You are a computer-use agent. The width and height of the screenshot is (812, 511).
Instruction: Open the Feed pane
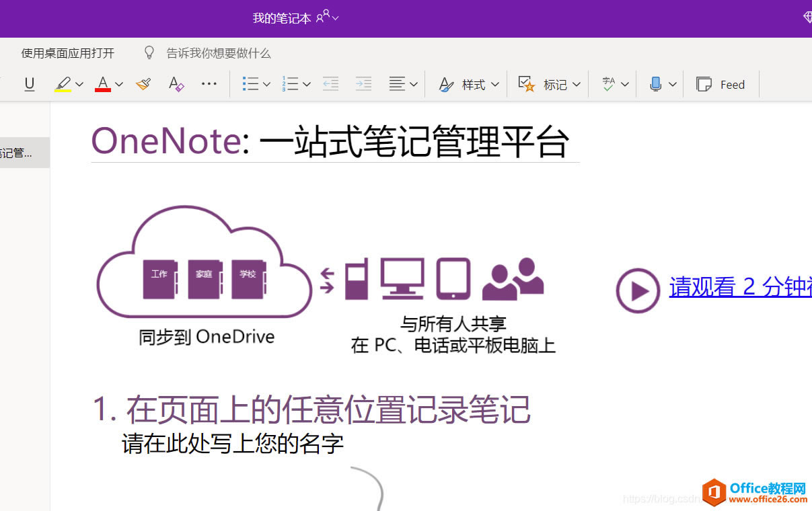(x=721, y=85)
